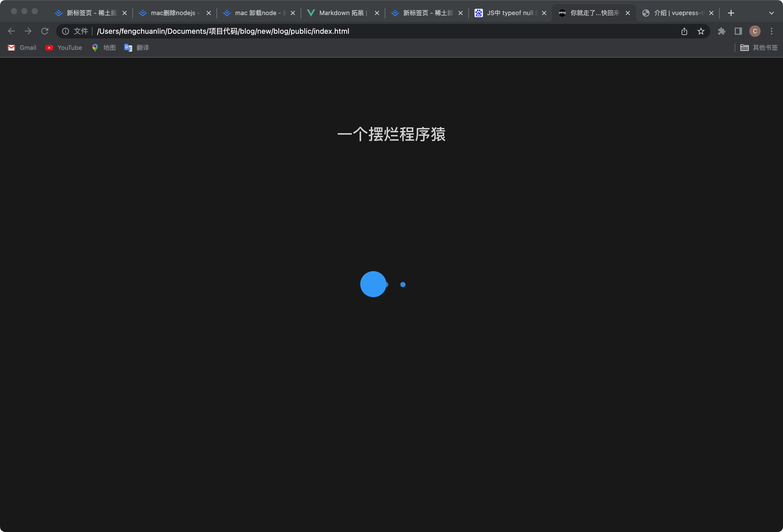Close the 介绍 | vuepress tab

point(711,13)
